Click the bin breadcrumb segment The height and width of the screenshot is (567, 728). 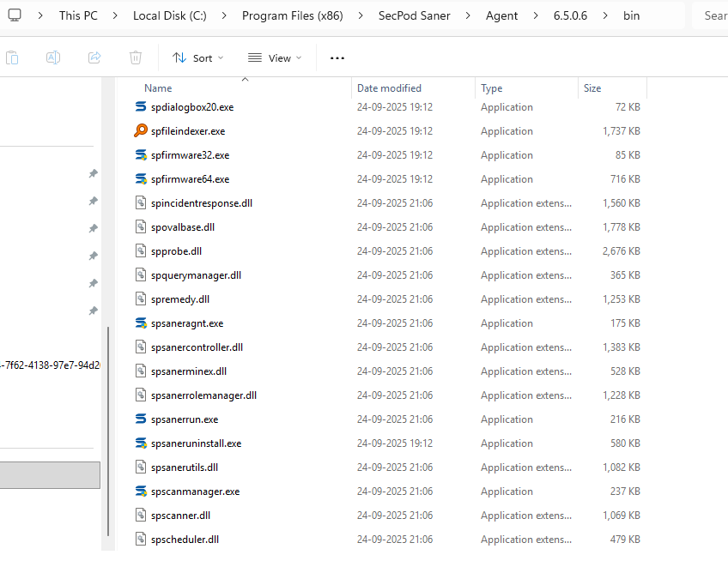(x=632, y=15)
